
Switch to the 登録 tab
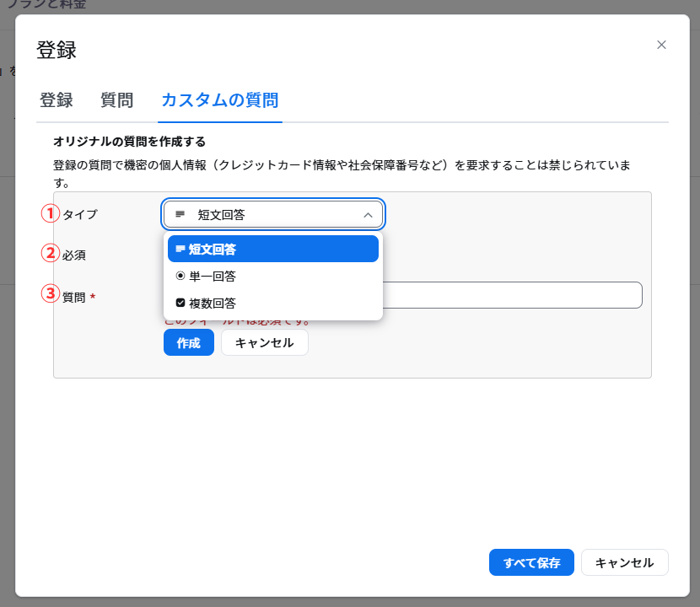56,100
